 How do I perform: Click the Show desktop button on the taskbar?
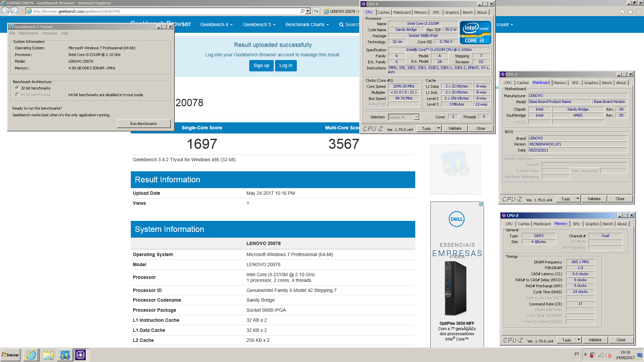tap(640, 355)
